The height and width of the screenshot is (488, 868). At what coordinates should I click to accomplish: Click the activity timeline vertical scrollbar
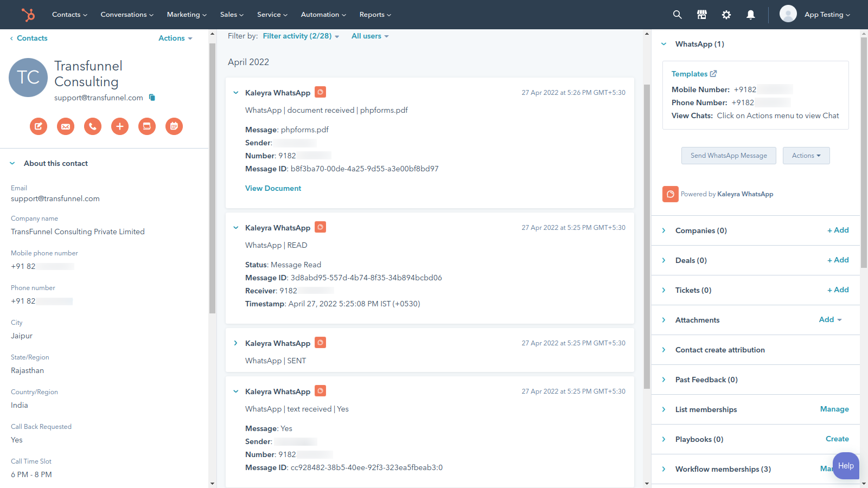647,236
